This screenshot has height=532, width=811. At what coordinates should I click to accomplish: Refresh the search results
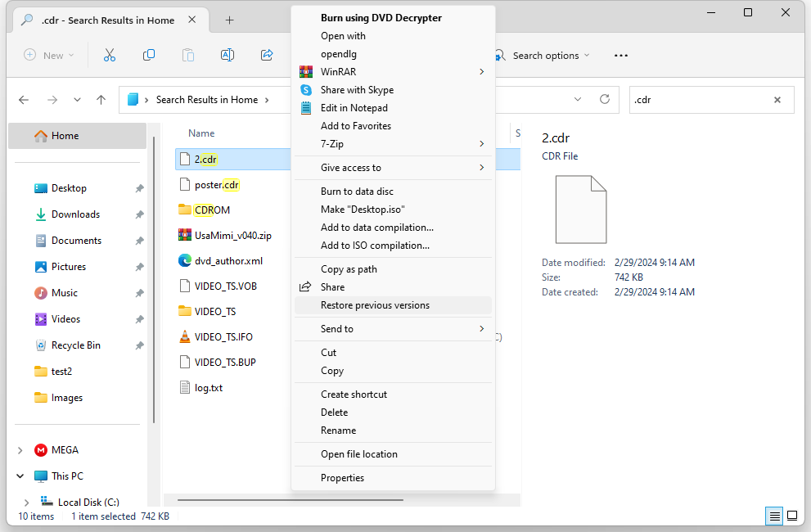pos(605,99)
